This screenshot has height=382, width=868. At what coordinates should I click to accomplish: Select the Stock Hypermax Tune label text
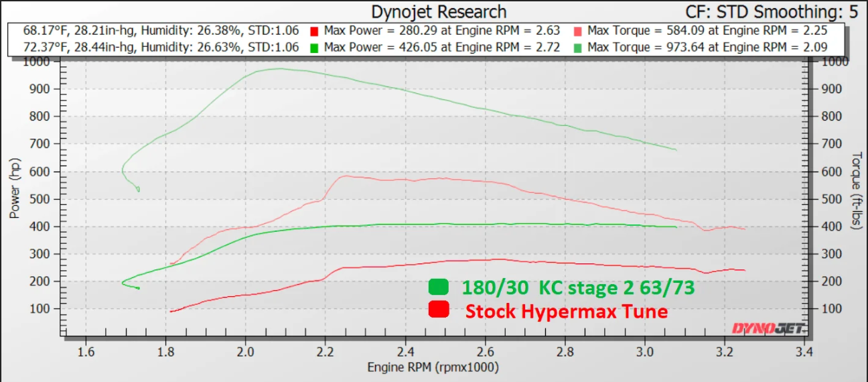[x=567, y=311]
